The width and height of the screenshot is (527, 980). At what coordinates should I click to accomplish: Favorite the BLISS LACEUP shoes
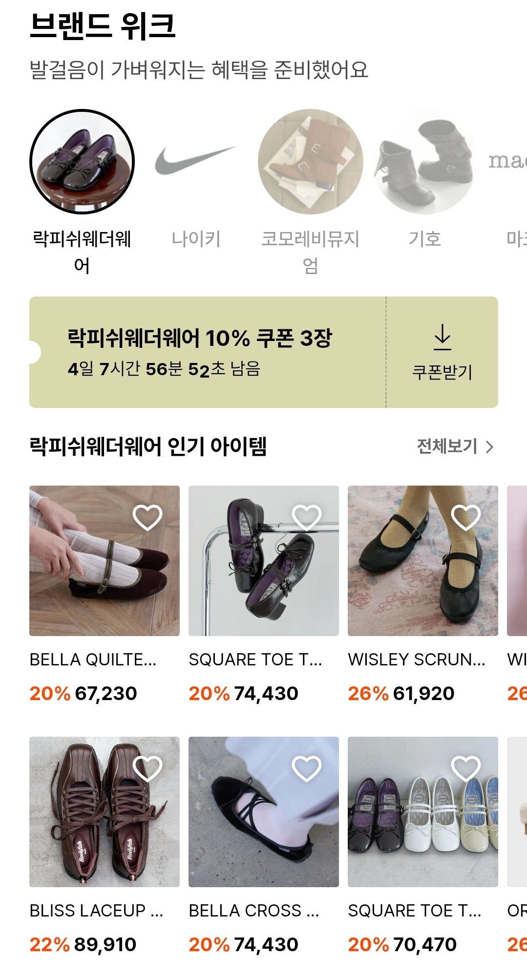point(148,768)
